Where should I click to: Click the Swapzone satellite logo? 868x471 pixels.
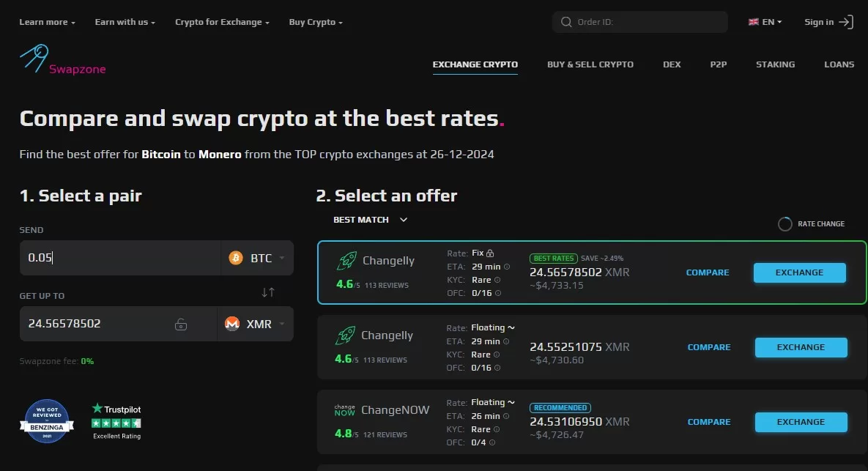pyautogui.click(x=34, y=58)
